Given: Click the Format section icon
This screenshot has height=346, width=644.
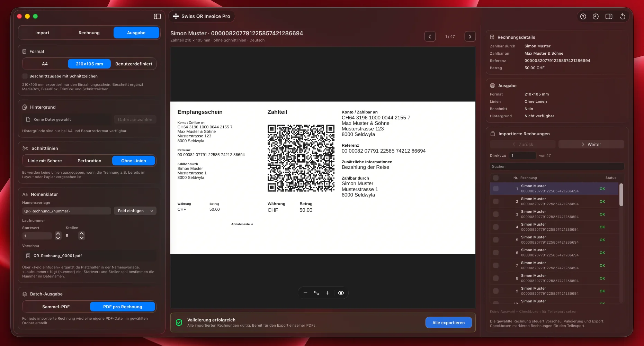Looking at the screenshot, I should point(24,52).
